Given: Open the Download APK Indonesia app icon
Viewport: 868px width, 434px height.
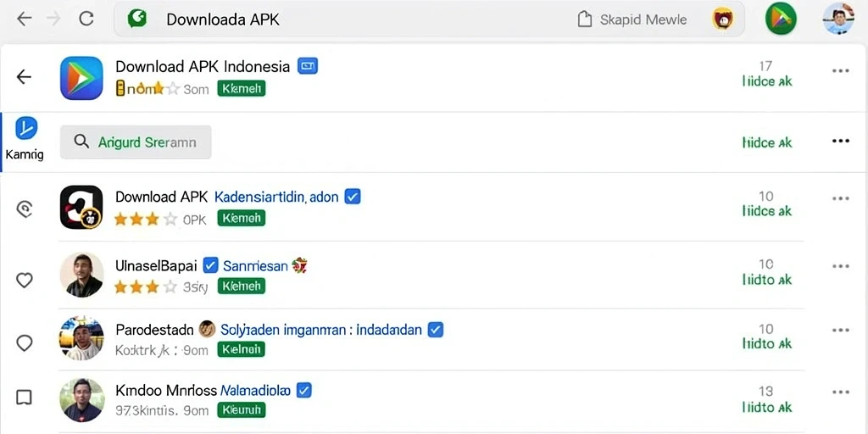Looking at the screenshot, I should 81,78.
